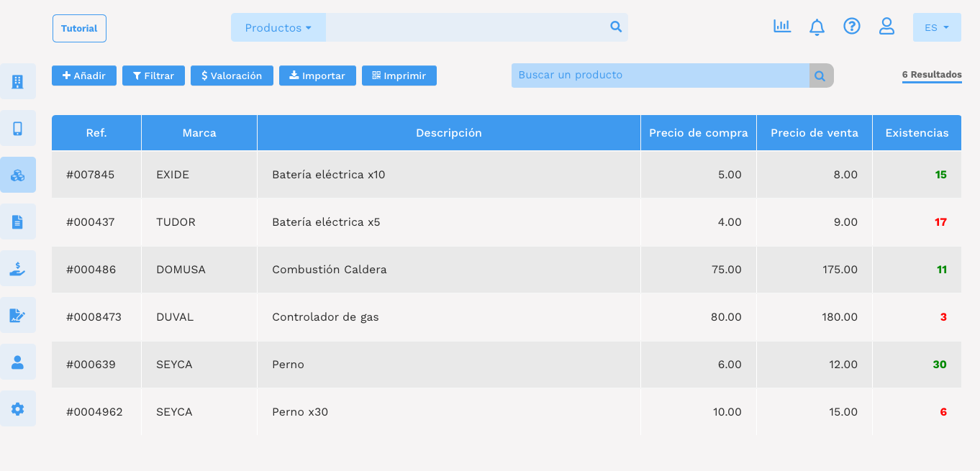Select the products boxes icon in the sidebar

pos(18,174)
